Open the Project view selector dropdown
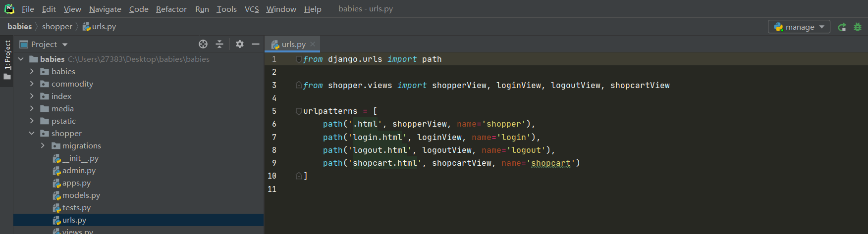This screenshot has width=868, height=234. coord(44,45)
